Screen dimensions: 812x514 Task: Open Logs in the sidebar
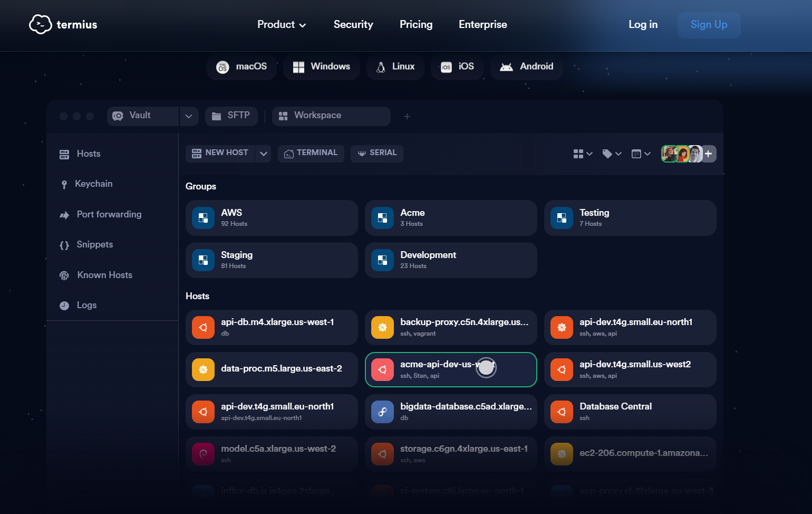(x=78, y=305)
